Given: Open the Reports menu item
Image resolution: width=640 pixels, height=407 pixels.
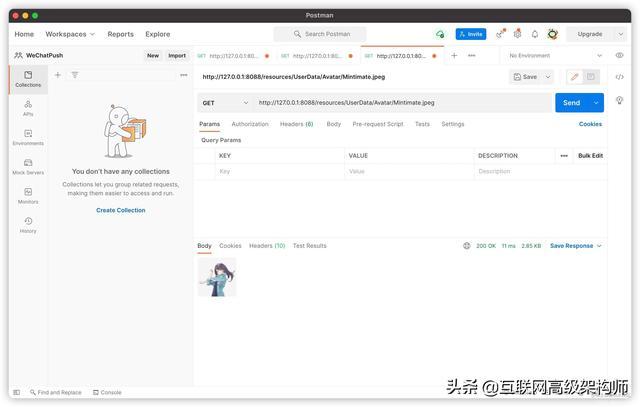Looking at the screenshot, I should (x=120, y=34).
